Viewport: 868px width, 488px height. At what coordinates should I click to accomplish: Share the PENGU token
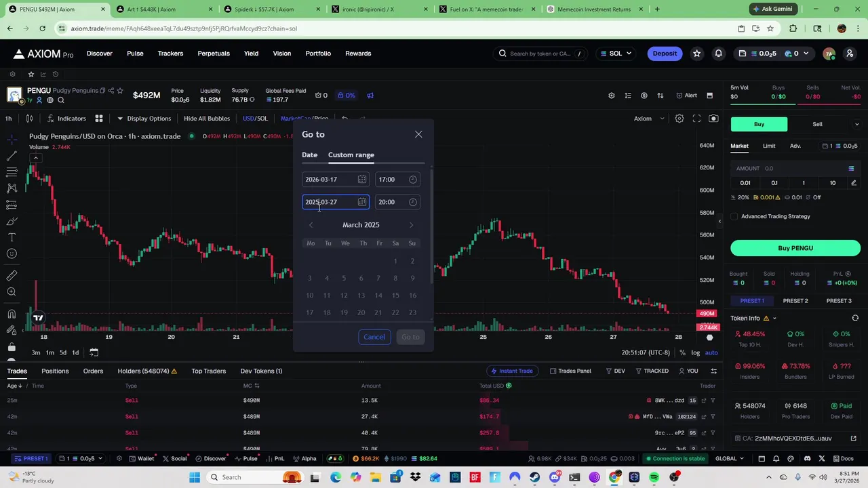111,91
